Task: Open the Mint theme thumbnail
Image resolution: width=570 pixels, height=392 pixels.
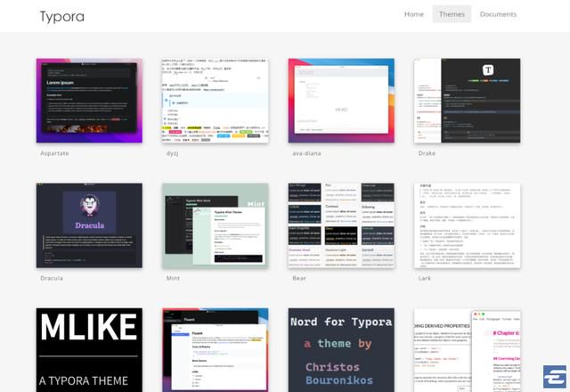Action: point(216,225)
